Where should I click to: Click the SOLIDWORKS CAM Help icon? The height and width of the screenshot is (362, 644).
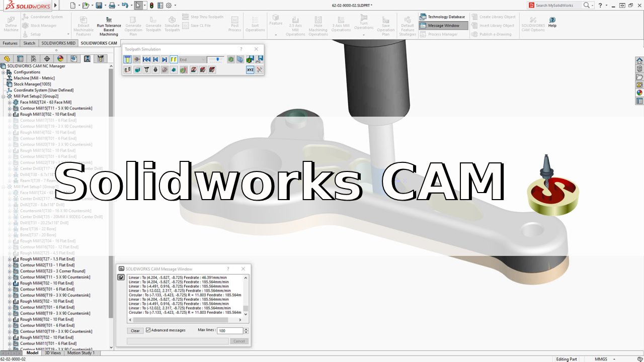tap(552, 22)
